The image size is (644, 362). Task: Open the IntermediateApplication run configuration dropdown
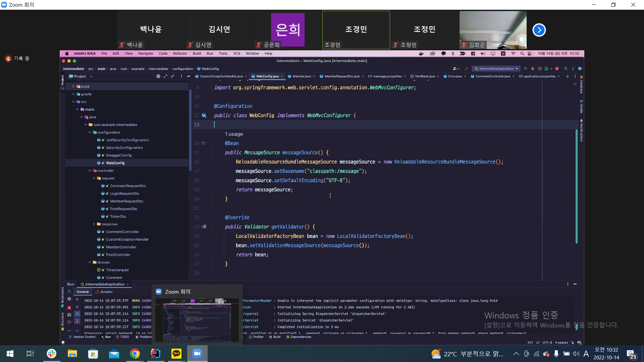tap(496, 69)
